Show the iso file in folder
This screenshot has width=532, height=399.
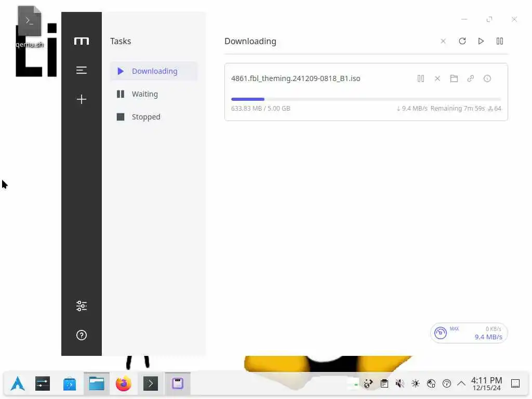pos(454,79)
